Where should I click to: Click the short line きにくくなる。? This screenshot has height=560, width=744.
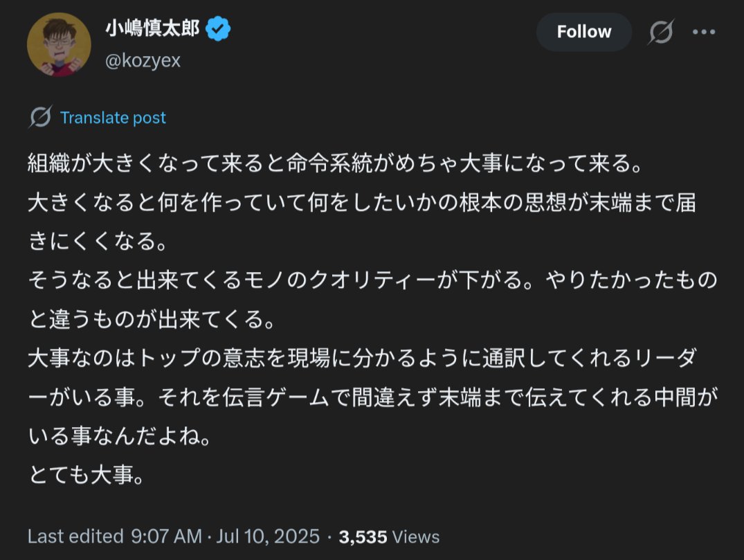point(98,241)
